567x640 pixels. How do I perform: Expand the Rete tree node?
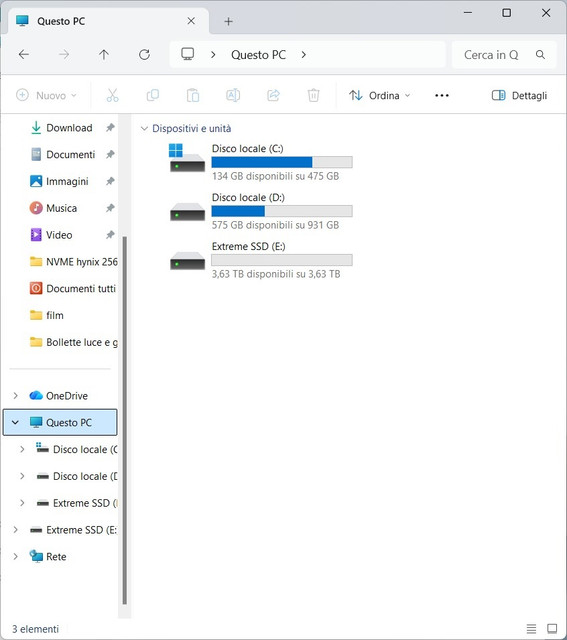(16, 556)
